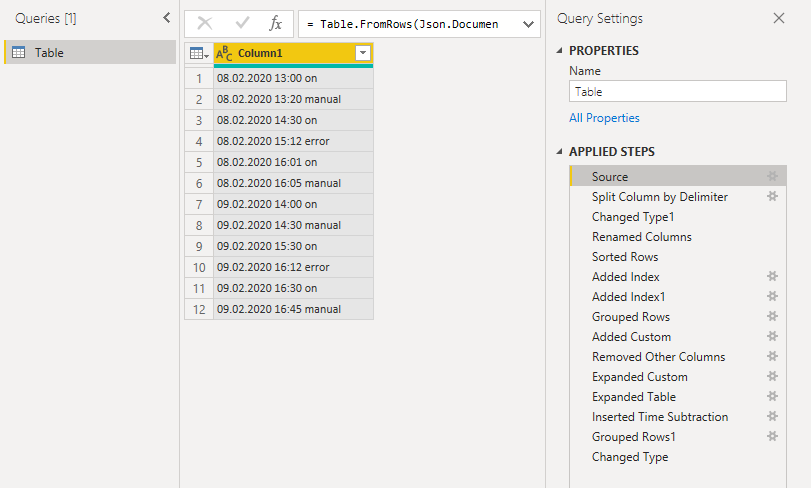Open gear icon for Added Custom step
The width and height of the screenshot is (811, 488).
[x=772, y=336]
